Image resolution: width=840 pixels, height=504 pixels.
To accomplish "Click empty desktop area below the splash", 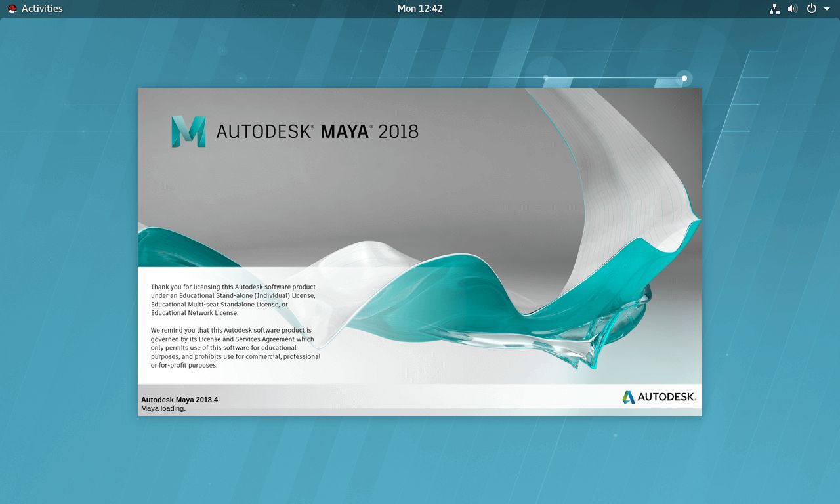I will 420,459.
